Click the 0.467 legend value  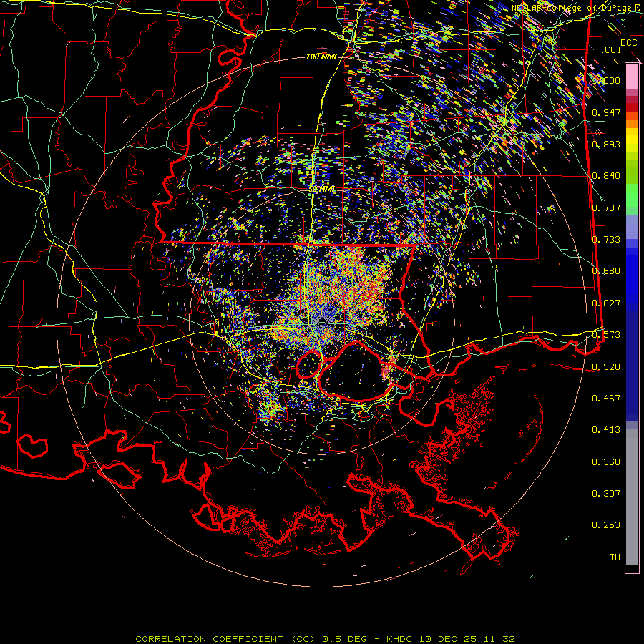click(606, 399)
